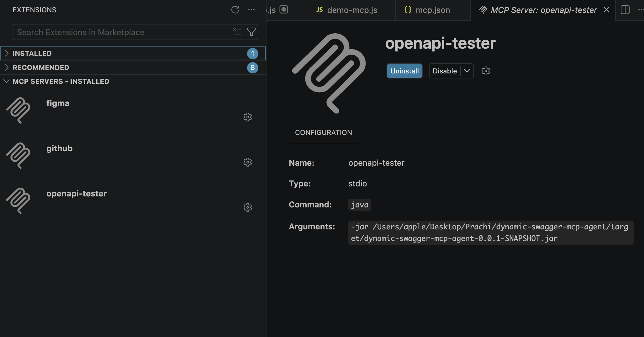Clear extensions search results icon

(237, 32)
